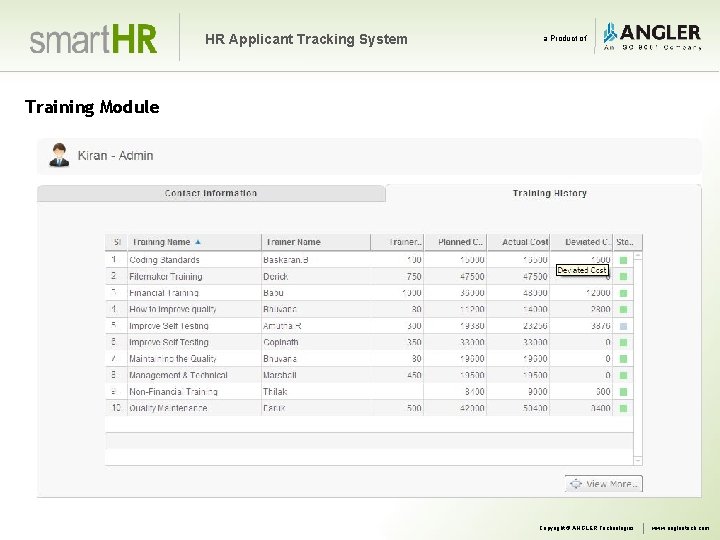
Task: Click the Training Name sort arrow icon
Action: click(197, 242)
